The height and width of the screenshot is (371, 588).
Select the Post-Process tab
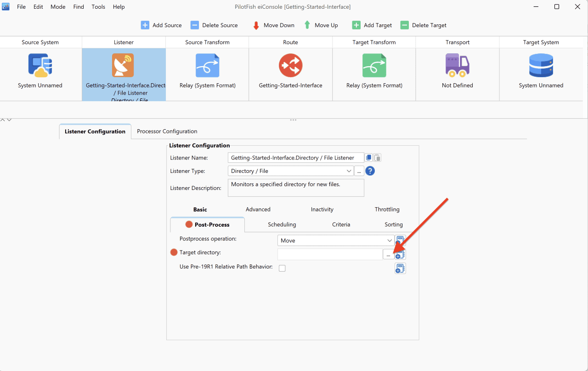coord(207,224)
